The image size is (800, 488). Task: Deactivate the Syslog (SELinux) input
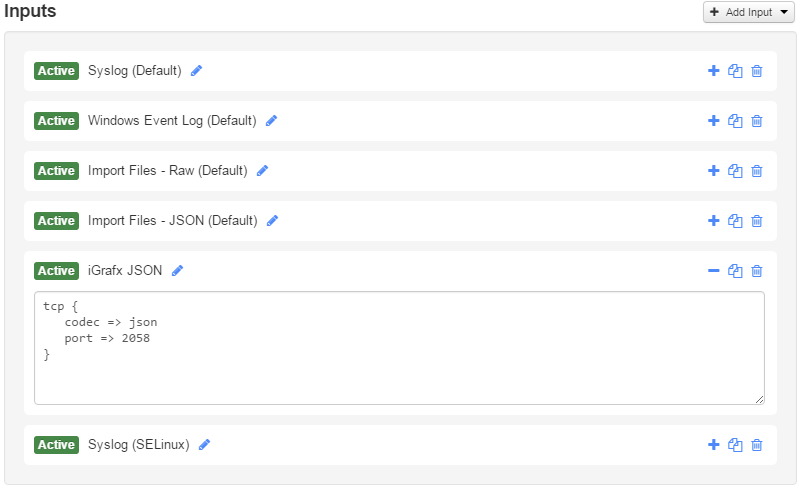pyautogui.click(x=57, y=445)
